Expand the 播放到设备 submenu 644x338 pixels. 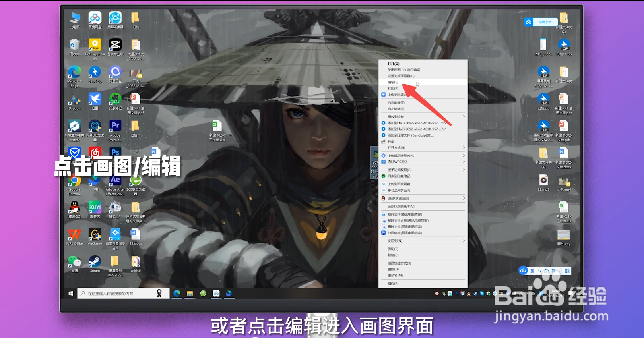[423, 116]
